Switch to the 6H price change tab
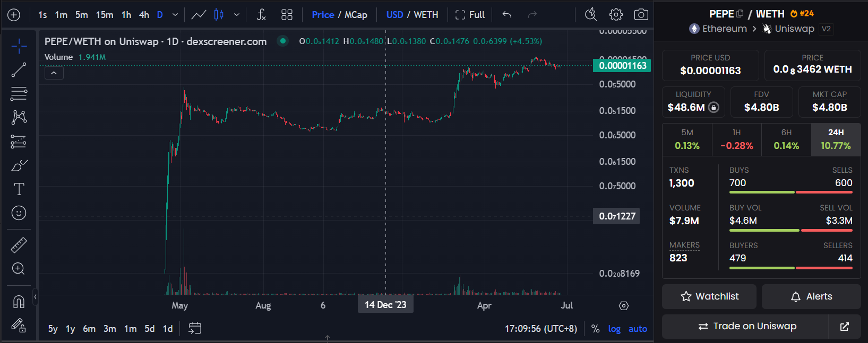 click(786, 139)
